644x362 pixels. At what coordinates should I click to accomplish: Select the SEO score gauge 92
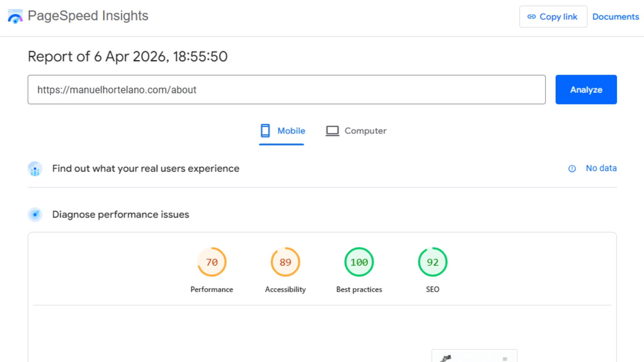coord(433,262)
